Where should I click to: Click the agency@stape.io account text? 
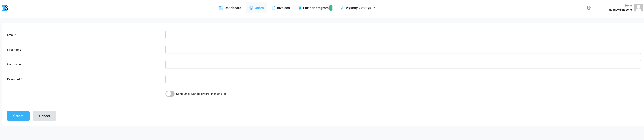pos(620,10)
